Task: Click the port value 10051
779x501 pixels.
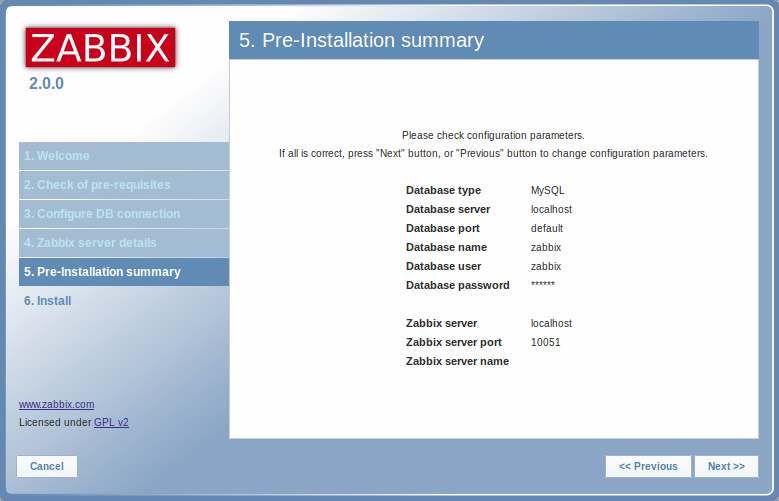Action: click(x=545, y=342)
